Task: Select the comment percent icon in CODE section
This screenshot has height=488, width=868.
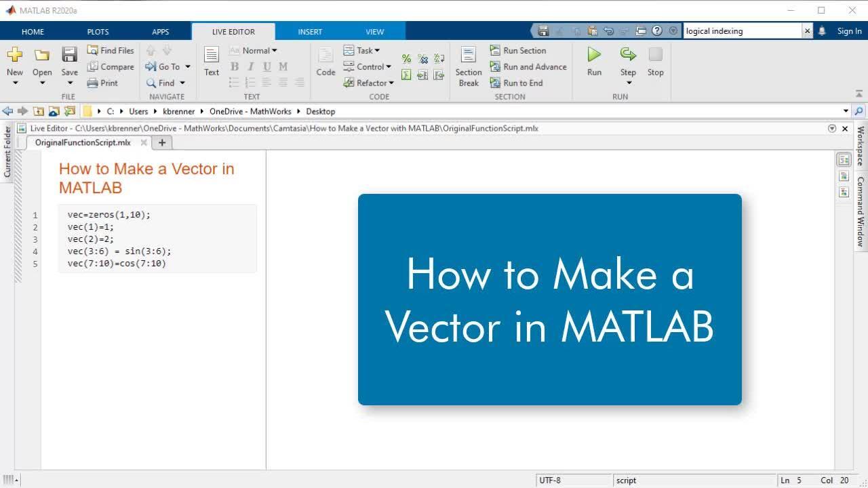Action: pos(406,59)
